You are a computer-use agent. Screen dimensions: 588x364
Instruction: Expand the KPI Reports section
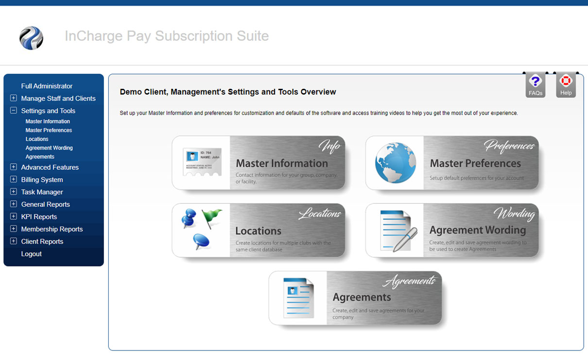[x=13, y=216]
